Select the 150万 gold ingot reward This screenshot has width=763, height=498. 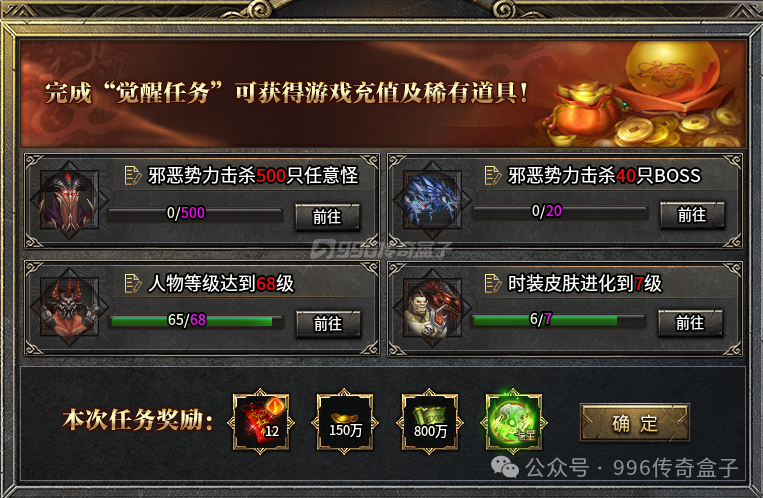(345, 422)
